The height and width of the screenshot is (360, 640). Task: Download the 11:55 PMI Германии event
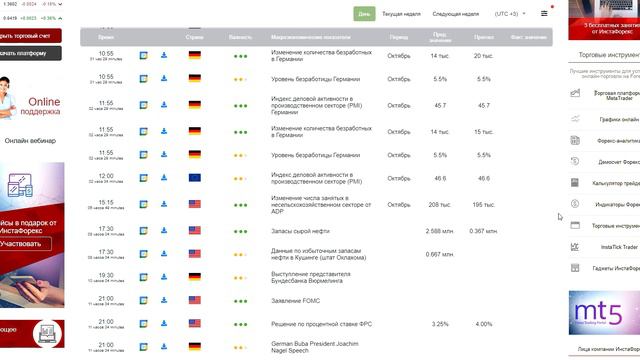pyautogui.click(x=164, y=105)
